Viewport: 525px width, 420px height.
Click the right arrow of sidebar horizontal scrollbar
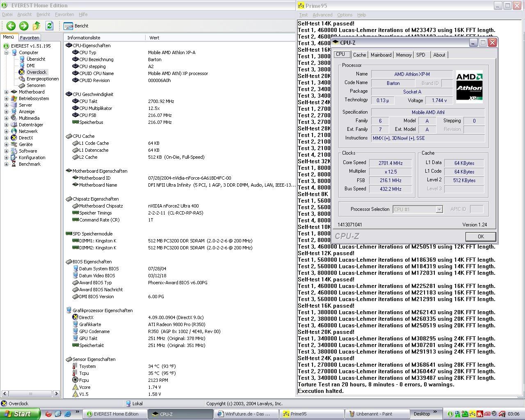[57, 394]
